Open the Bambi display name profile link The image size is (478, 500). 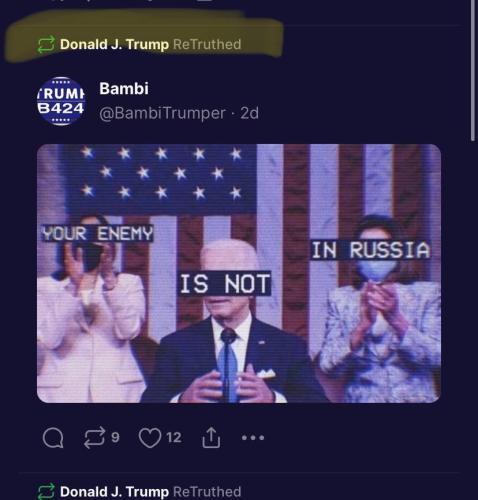coord(124,89)
